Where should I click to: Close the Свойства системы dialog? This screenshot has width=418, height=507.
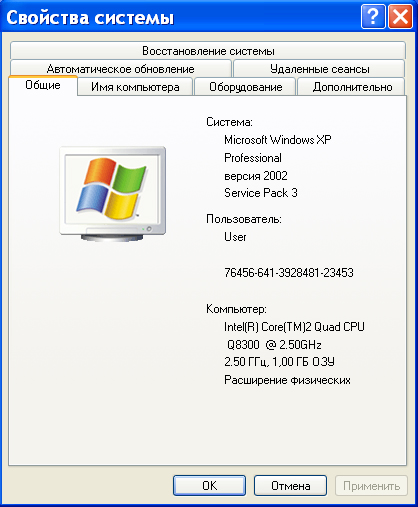pyautogui.click(x=400, y=16)
